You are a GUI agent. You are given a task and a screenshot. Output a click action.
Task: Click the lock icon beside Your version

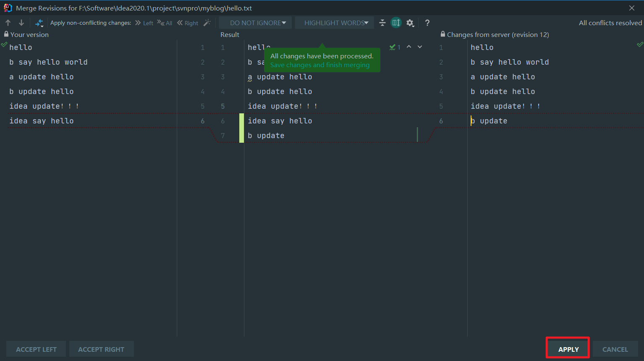click(6, 34)
